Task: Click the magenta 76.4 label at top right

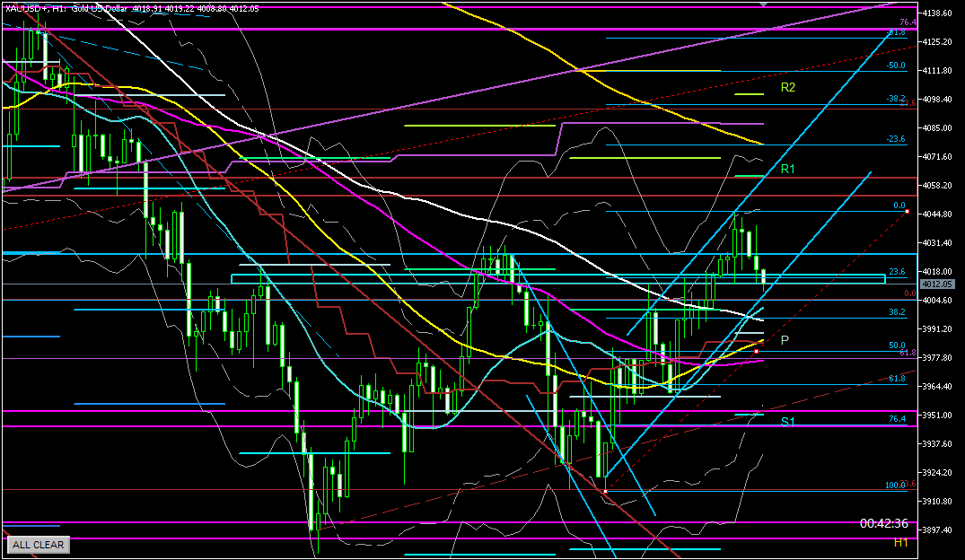Action: coord(907,22)
